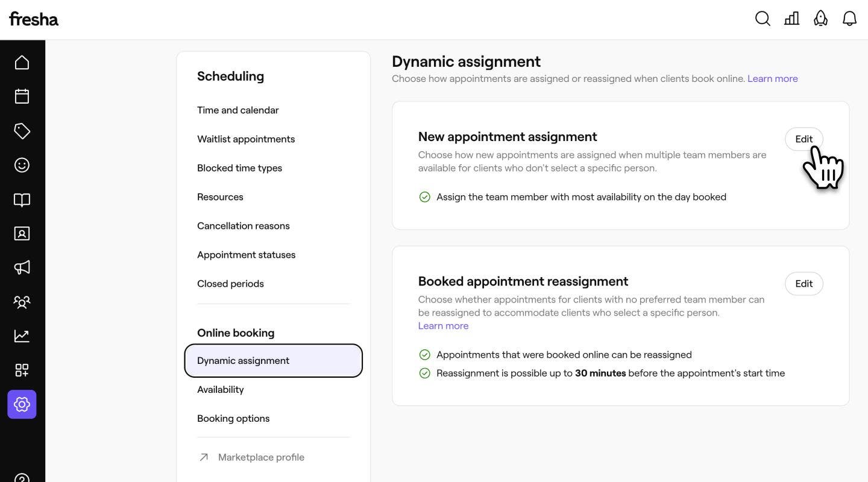868x482 pixels.
Task: Open the Clients smiley icon
Action: [22, 165]
